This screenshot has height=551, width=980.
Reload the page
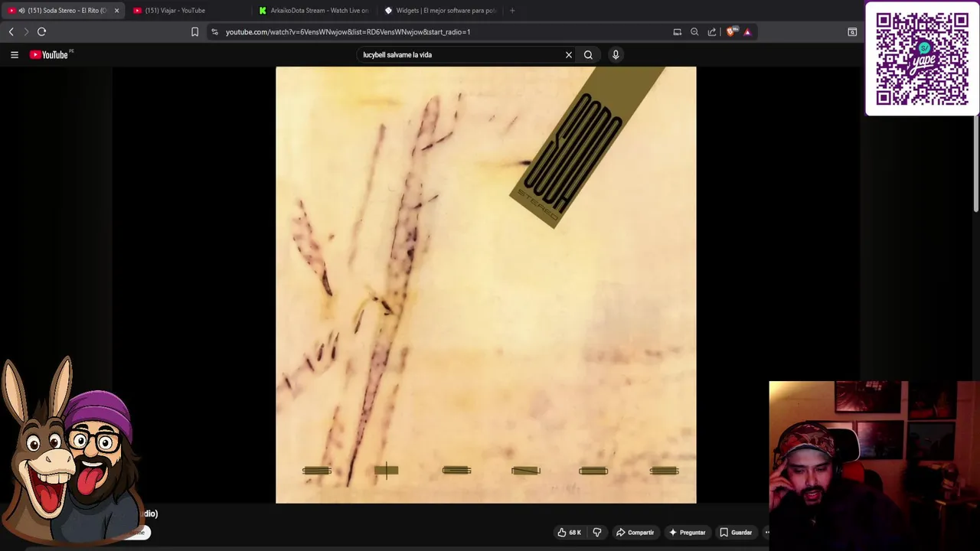click(x=42, y=31)
